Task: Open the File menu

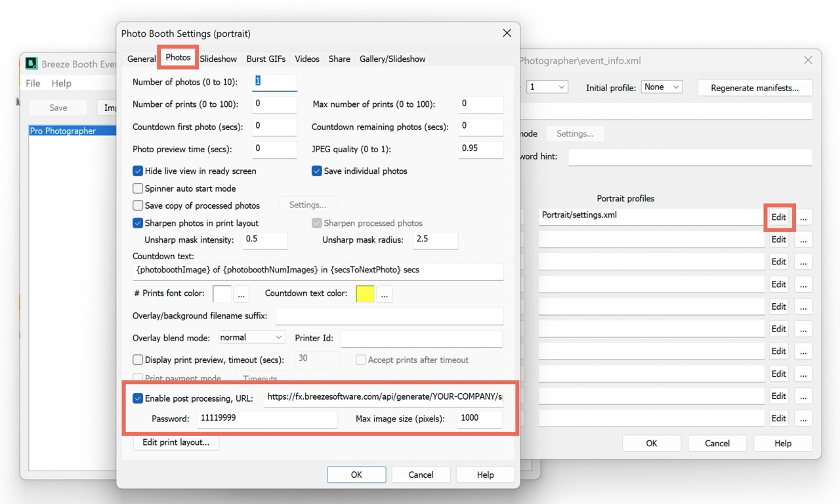Action: [33, 83]
